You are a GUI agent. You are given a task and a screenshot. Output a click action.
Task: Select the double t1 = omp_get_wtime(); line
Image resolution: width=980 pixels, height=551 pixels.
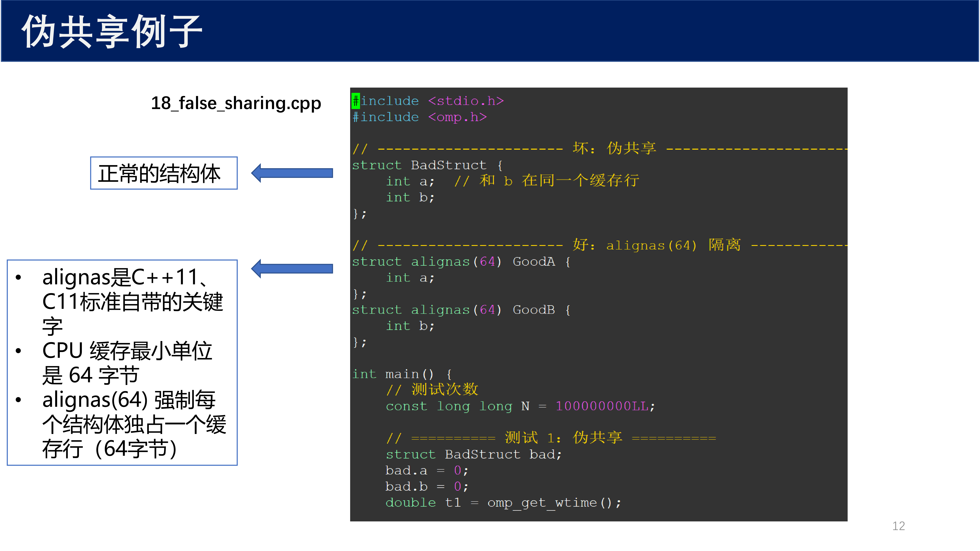coord(503,503)
